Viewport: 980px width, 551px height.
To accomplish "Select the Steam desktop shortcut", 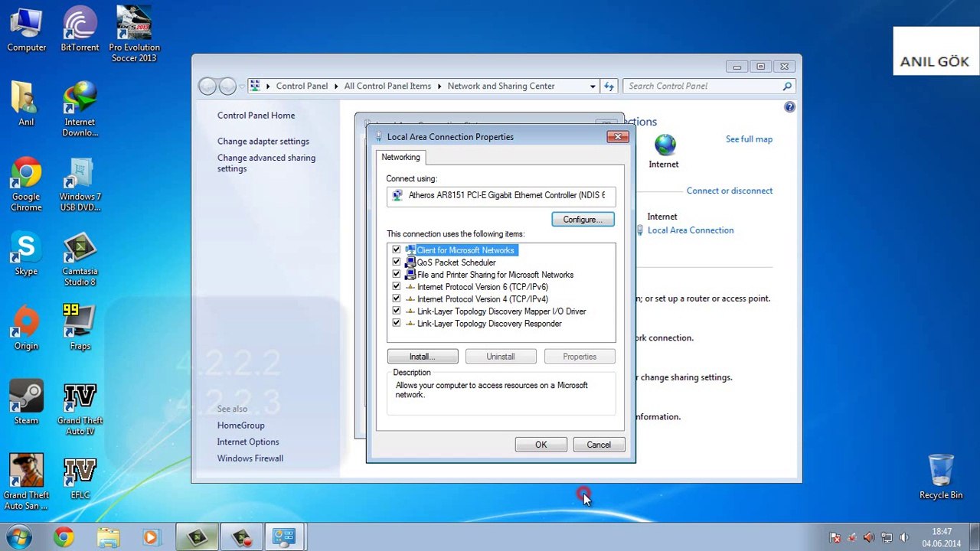I will point(26,403).
